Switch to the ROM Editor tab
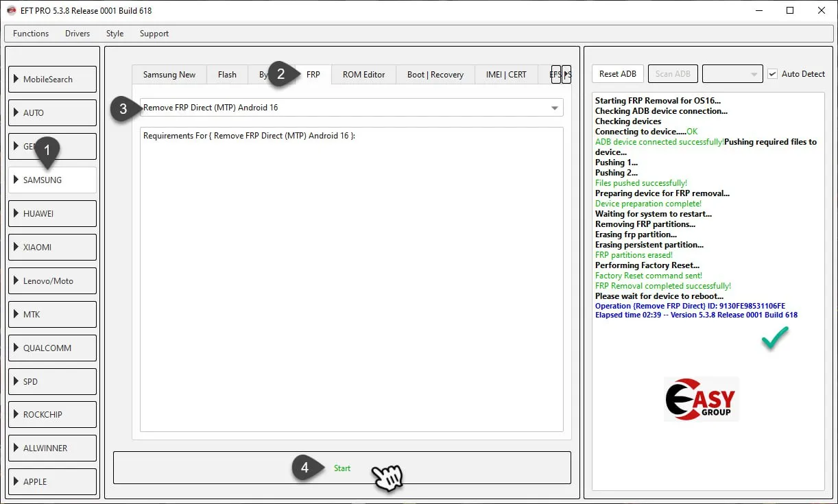The width and height of the screenshot is (838, 504). click(x=363, y=75)
